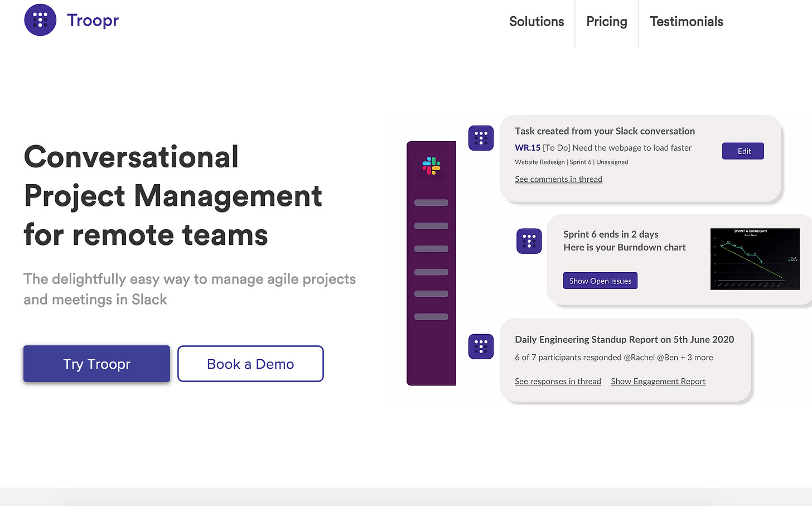Click the Troopr brand name text in the header
The image size is (812, 506).
(x=93, y=21)
